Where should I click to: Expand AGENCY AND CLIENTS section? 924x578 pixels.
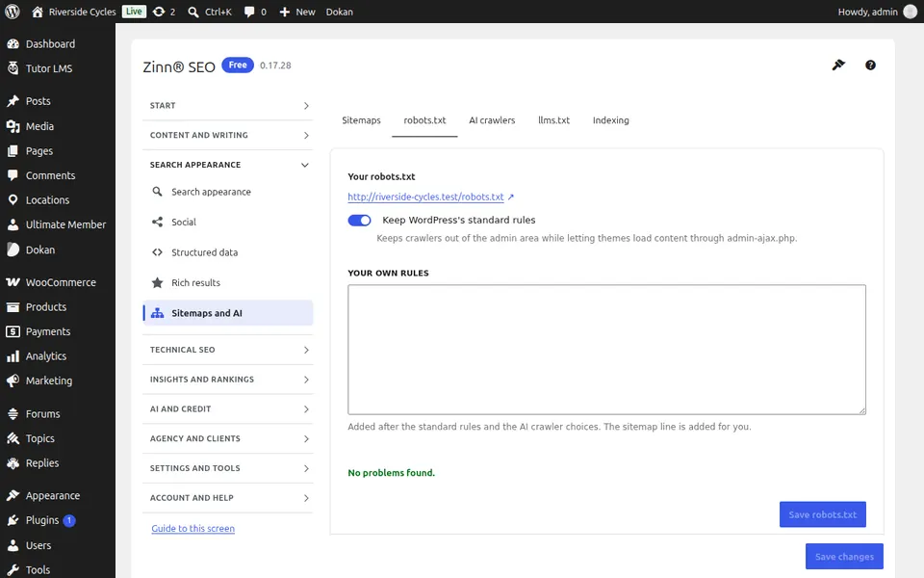[228, 438]
